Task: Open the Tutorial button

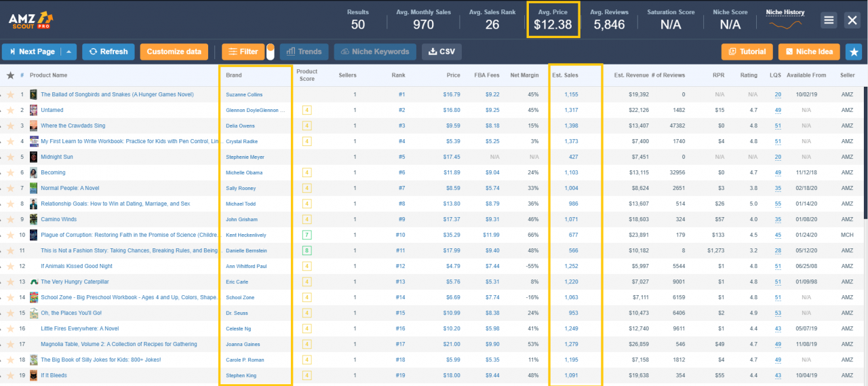Action: pyautogui.click(x=747, y=52)
